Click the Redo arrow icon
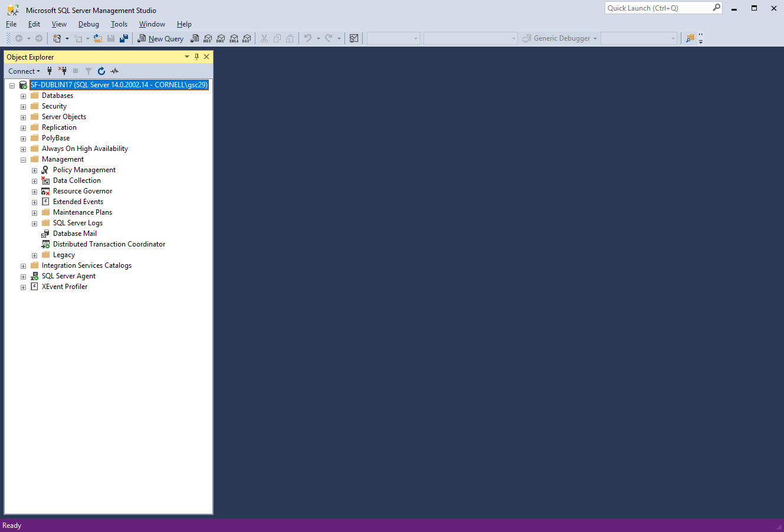The height and width of the screenshot is (532, 784). point(329,38)
